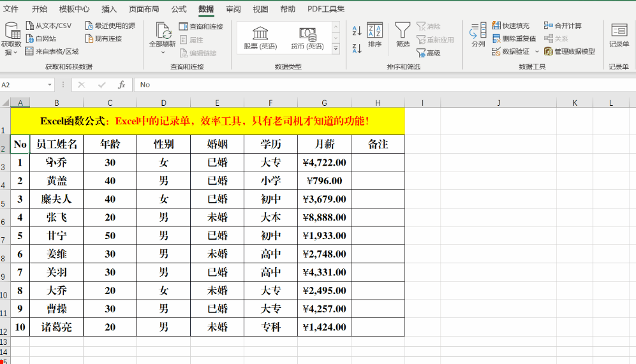Select the cell containing 曹操
Image resolution: width=636 pixels, height=364 pixels.
[56, 309]
